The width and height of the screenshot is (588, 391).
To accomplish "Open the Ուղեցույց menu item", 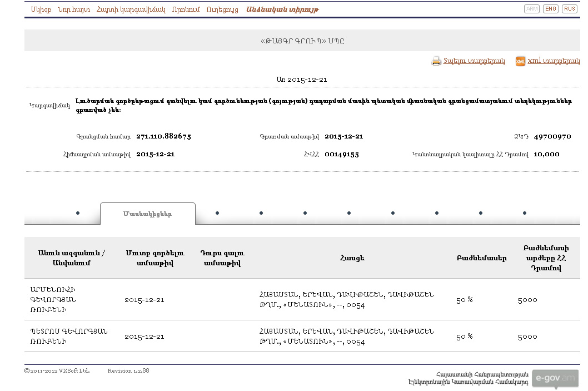I will 222,9.
